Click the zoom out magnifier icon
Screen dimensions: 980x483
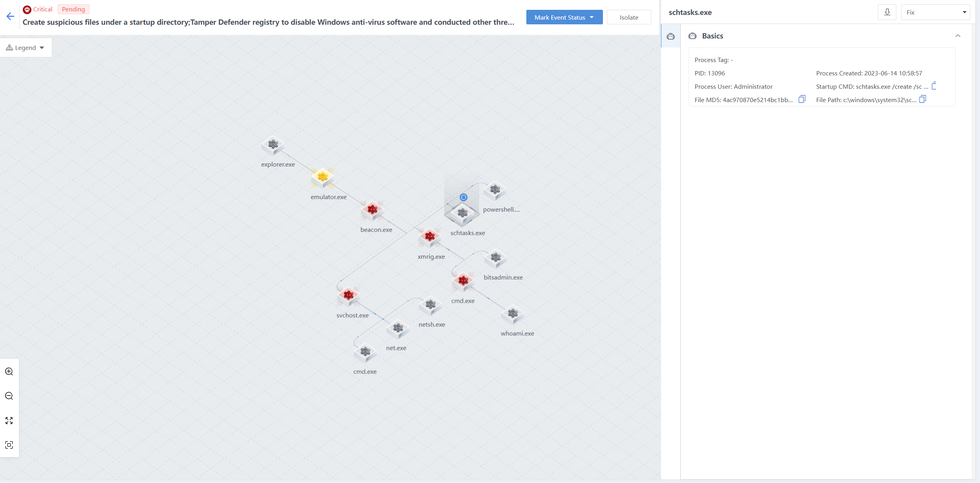tap(9, 396)
